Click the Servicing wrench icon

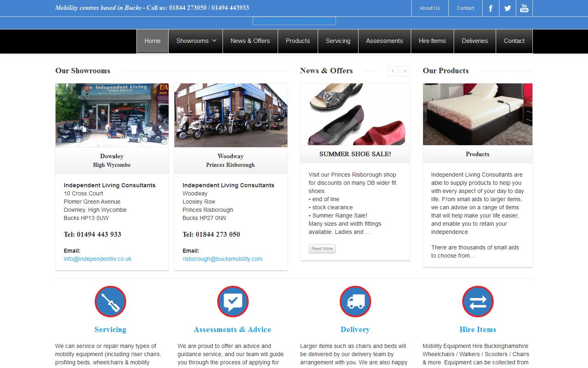pos(110,301)
